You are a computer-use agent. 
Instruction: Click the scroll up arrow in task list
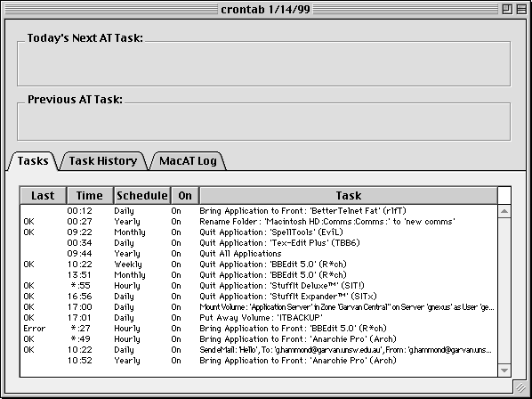(x=504, y=211)
